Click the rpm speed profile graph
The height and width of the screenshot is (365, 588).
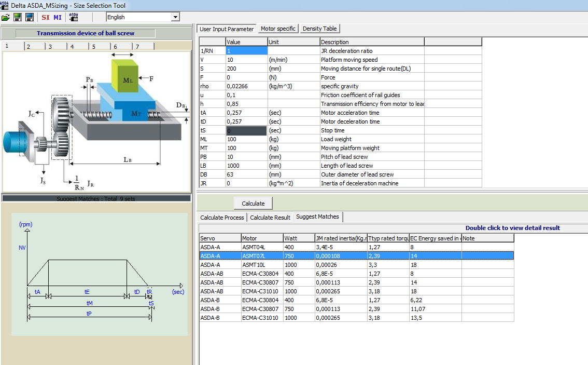[x=100, y=274]
